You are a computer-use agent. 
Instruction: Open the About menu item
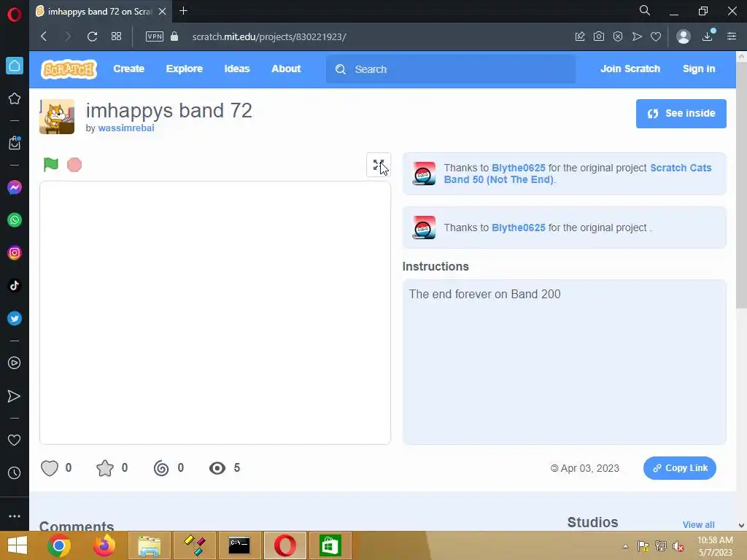click(286, 69)
